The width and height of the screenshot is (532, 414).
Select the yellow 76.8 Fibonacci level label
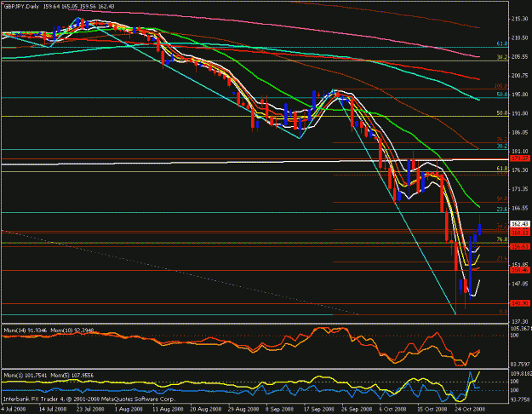coord(502,239)
